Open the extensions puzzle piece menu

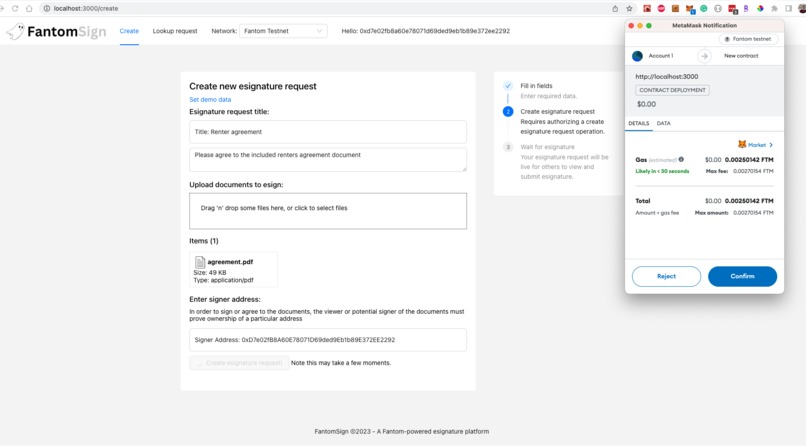click(x=774, y=8)
